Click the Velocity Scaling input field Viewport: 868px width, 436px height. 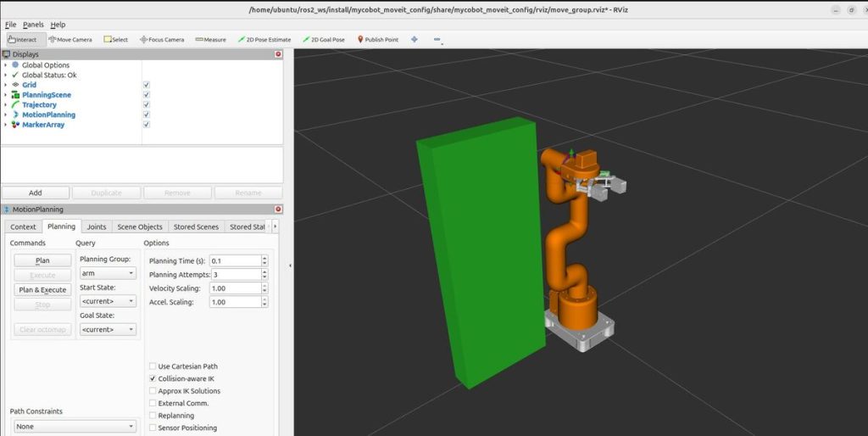(235, 288)
